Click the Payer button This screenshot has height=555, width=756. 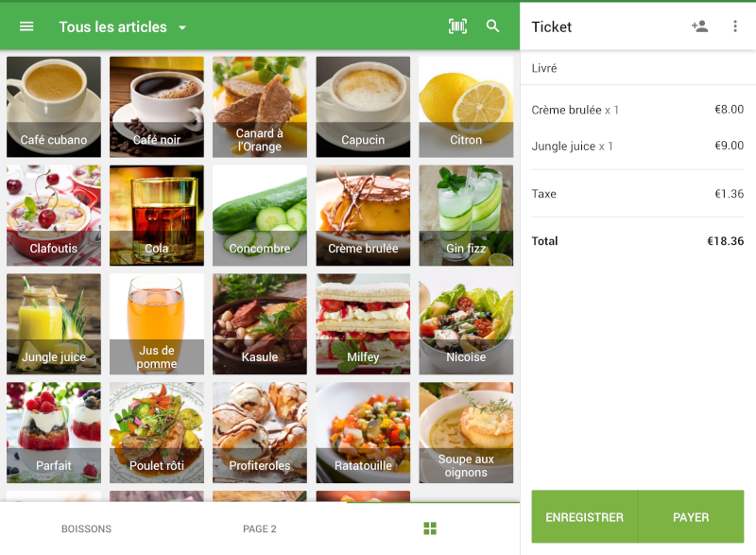click(691, 517)
